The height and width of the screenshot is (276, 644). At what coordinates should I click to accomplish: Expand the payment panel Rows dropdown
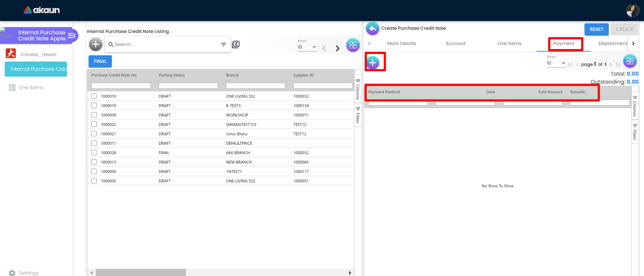point(556,63)
